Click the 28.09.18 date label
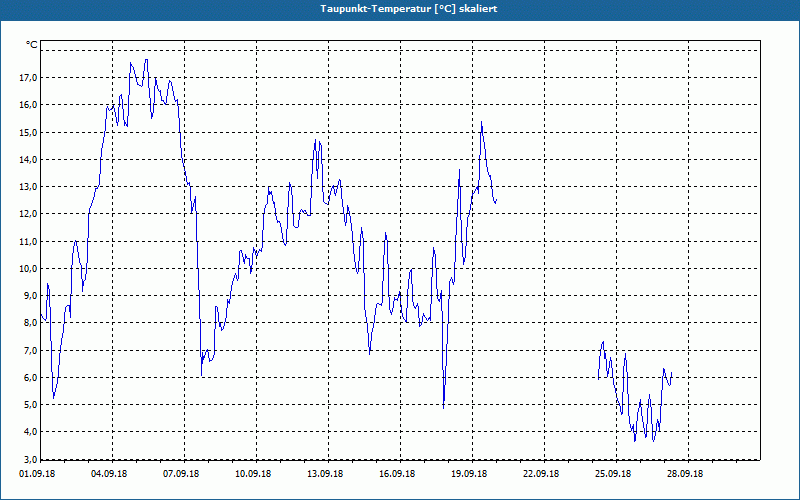800x500 pixels. (x=685, y=473)
